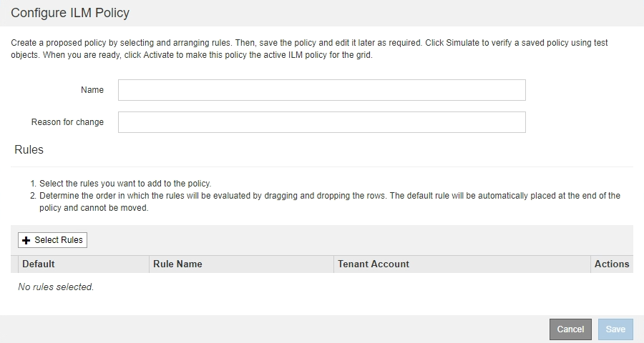Click the Rule Name column header

tap(177, 264)
